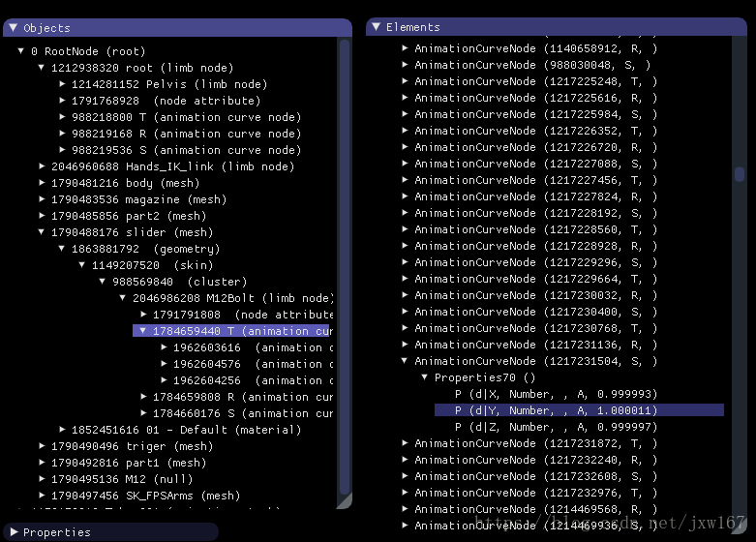Screen dimensions: 756x542
Task: Expand 1790485856 part2 mesh arrow
Action: coord(42,215)
